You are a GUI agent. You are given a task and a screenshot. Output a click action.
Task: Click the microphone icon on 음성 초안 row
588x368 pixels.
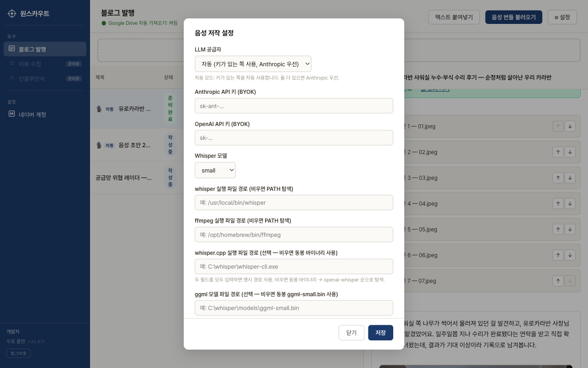tap(99, 145)
